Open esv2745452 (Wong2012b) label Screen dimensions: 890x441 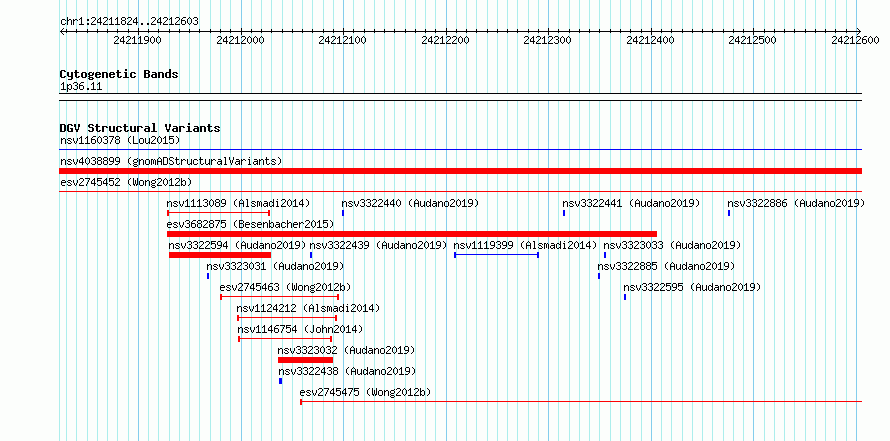[126, 182]
